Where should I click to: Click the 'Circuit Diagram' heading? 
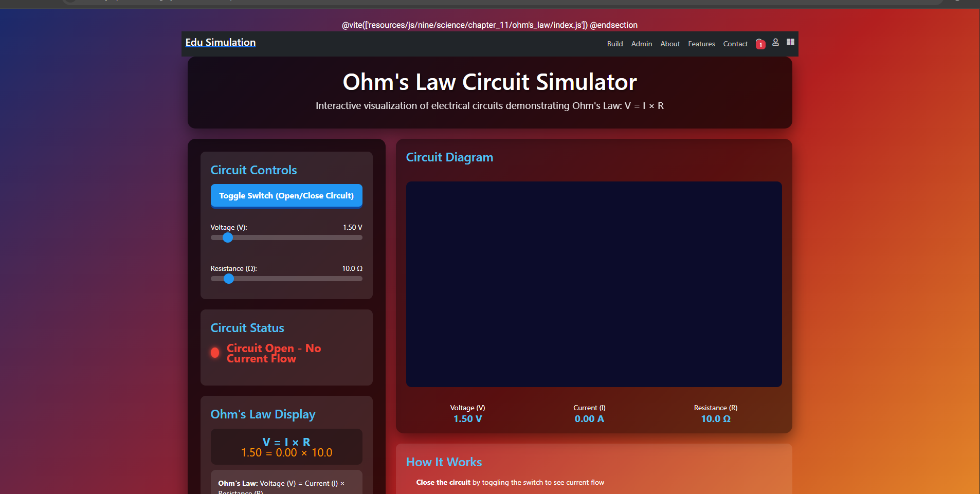449,157
